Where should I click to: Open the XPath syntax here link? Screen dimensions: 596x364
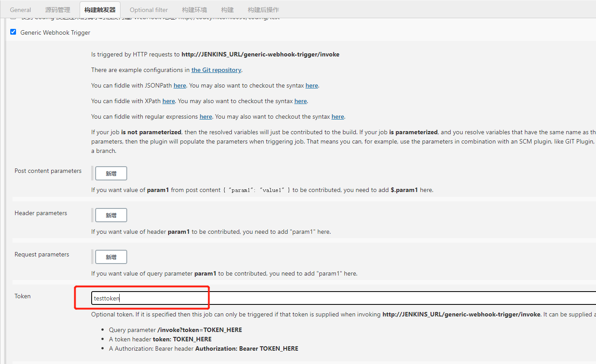[300, 101]
